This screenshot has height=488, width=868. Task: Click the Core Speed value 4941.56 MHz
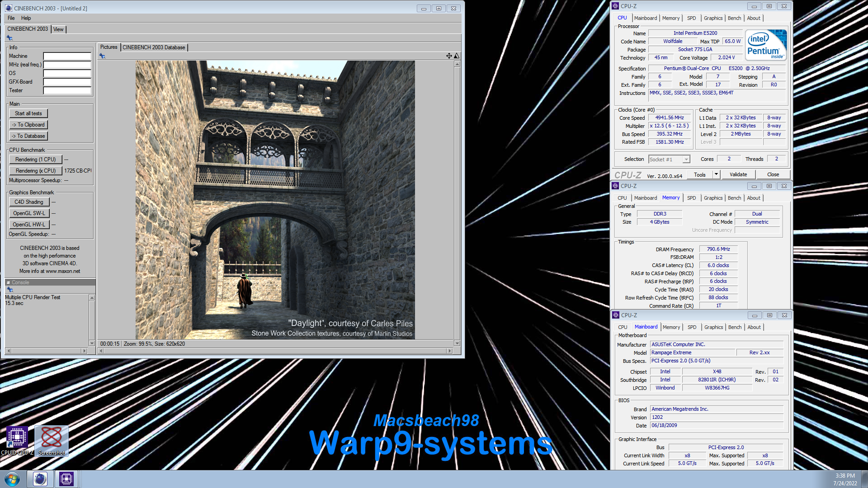point(670,118)
